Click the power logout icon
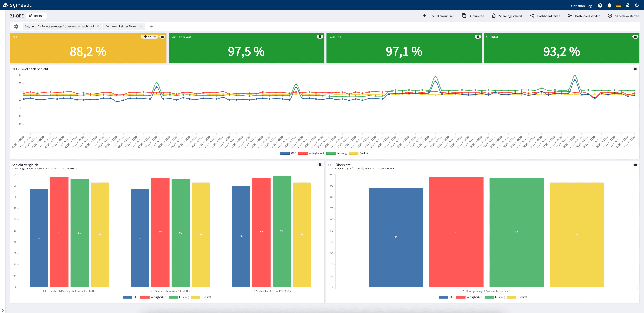Image resolution: width=644 pixels, height=313 pixels. (637, 5)
